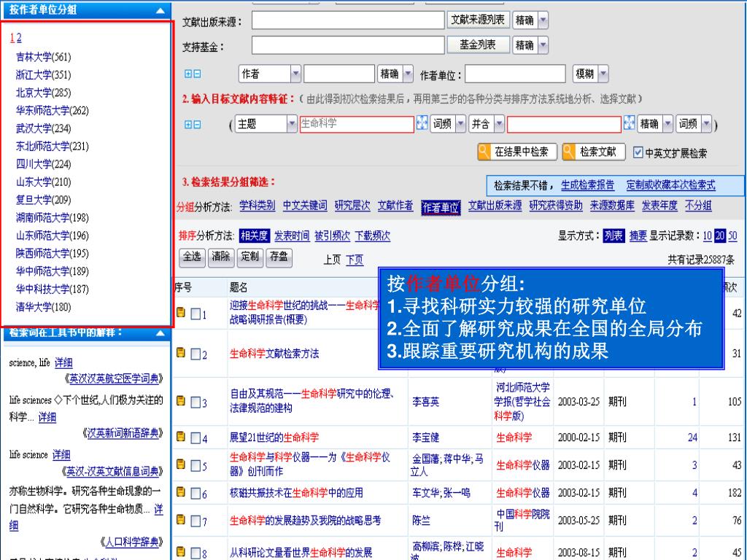Tick checkbox for result 7
The image size is (747, 560).
(x=196, y=521)
